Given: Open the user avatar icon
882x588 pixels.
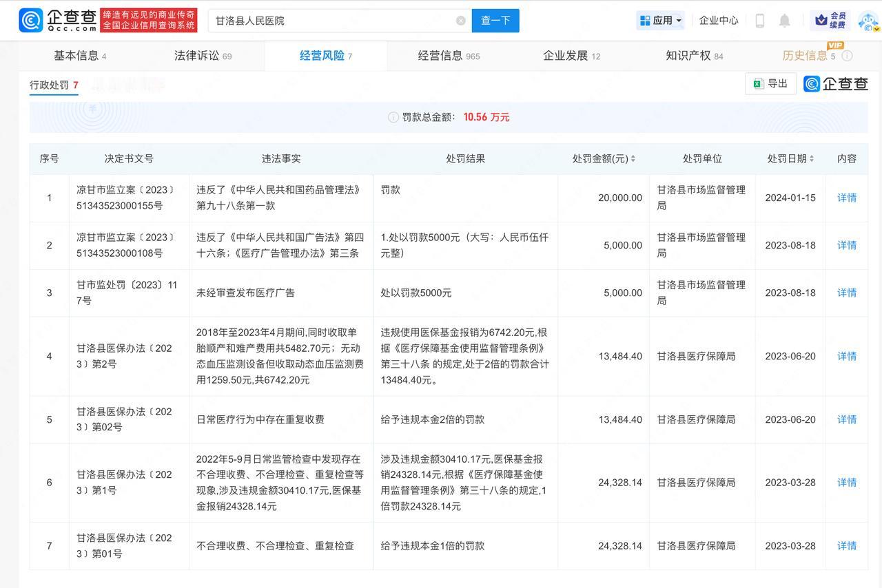Looking at the screenshot, I should [x=868, y=21].
